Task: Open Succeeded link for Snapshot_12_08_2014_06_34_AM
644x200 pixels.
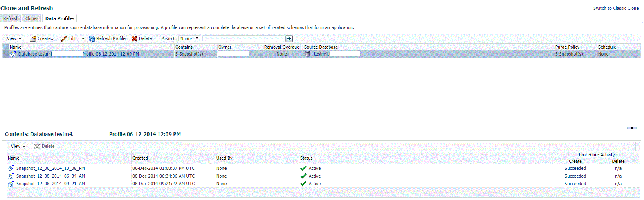Action: tap(575, 176)
